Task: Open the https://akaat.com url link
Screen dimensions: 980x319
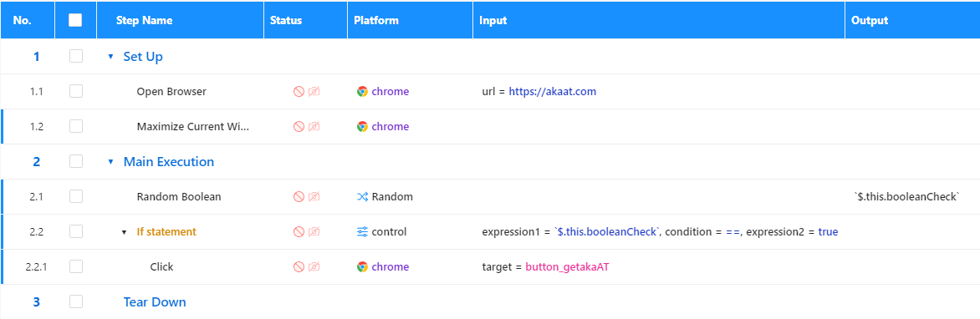Action: tap(553, 91)
